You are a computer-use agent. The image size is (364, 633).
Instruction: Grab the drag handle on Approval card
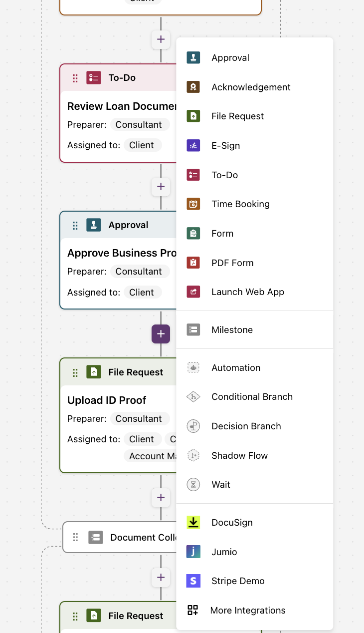click(x=75, y=225)
